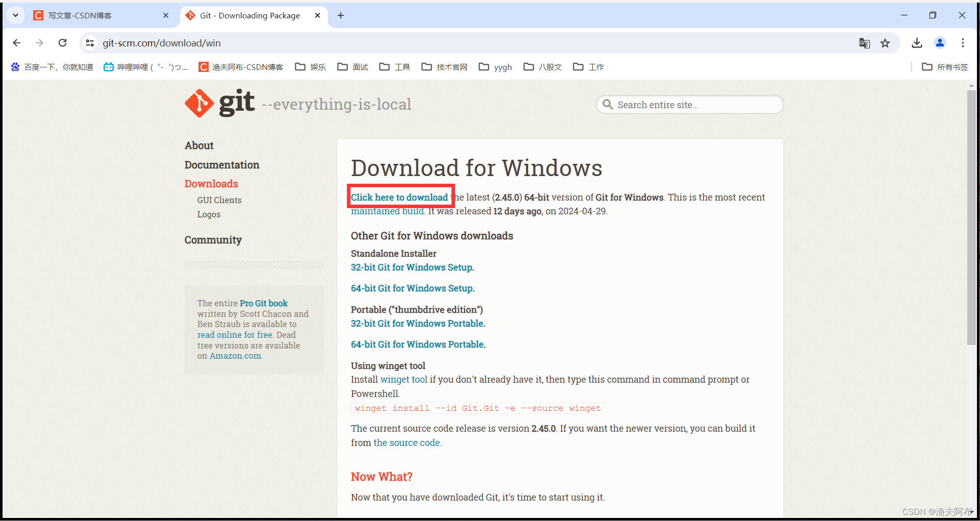Click the scrollbar up arrow
Image resolution: width=980 pixels, height=521 pixels.
971,86
